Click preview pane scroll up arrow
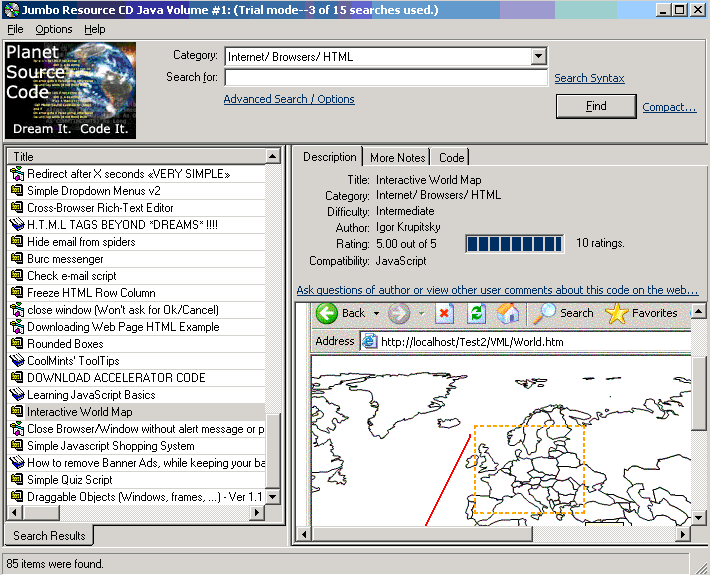Viewport: 710px width, 575px height. click(x=698, y=311)
